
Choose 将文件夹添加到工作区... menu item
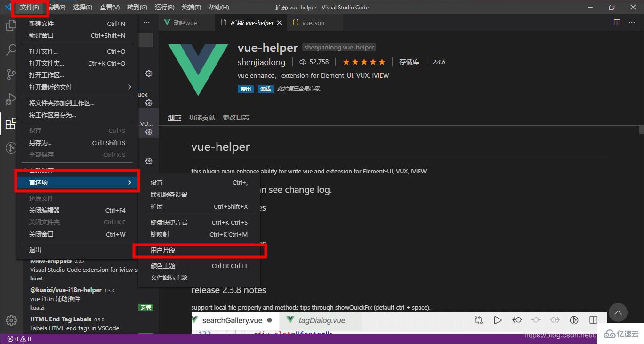77,103
